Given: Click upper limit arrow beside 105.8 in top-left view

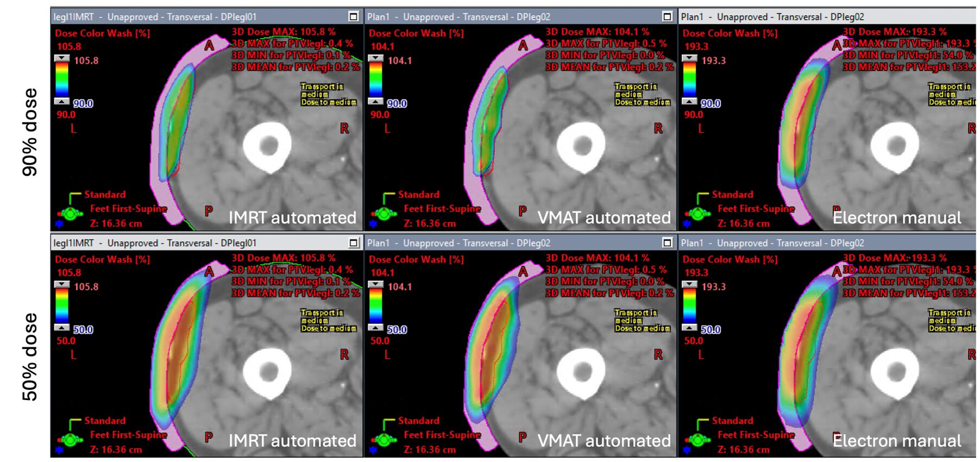Looking at the screenshot, I should [62, 58].
